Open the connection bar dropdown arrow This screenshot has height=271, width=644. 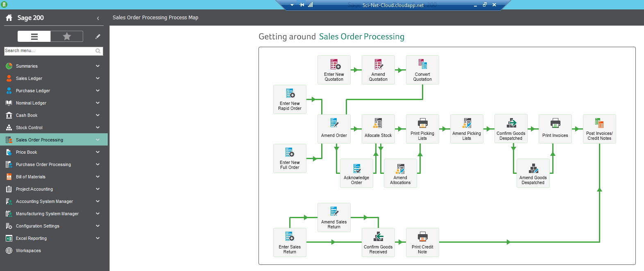(x=292, y=5)
